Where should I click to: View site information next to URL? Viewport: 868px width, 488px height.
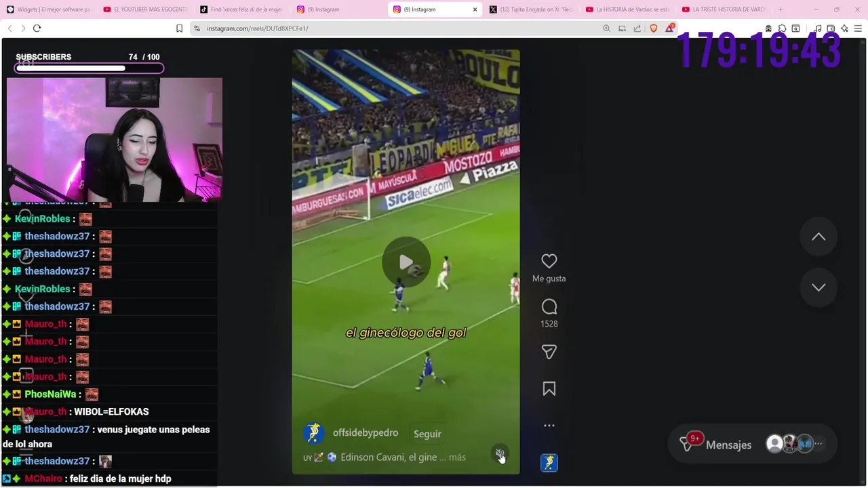(x=197, y=28)
